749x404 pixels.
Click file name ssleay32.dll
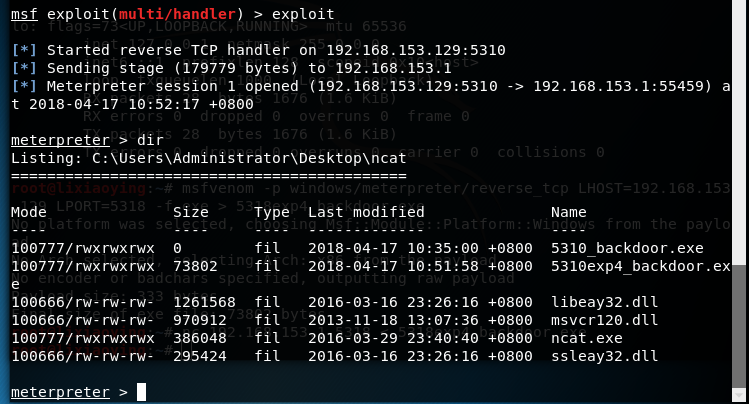pyautogui.click(x=604, y=356)
